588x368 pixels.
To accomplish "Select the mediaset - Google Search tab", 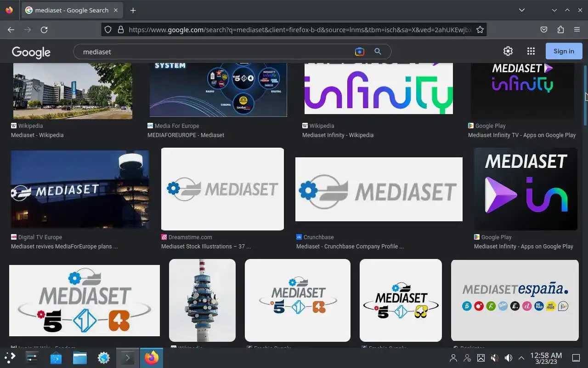I will click(72, 10).
